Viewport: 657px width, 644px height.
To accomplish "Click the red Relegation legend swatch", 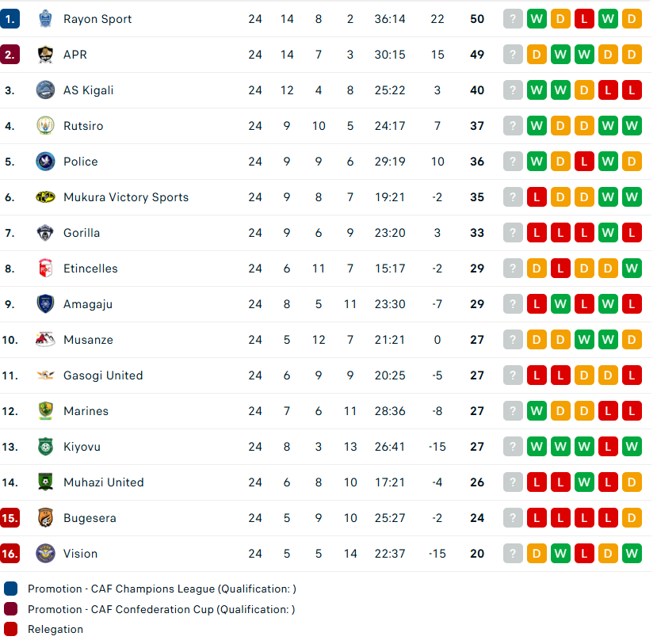I will 10,629.
